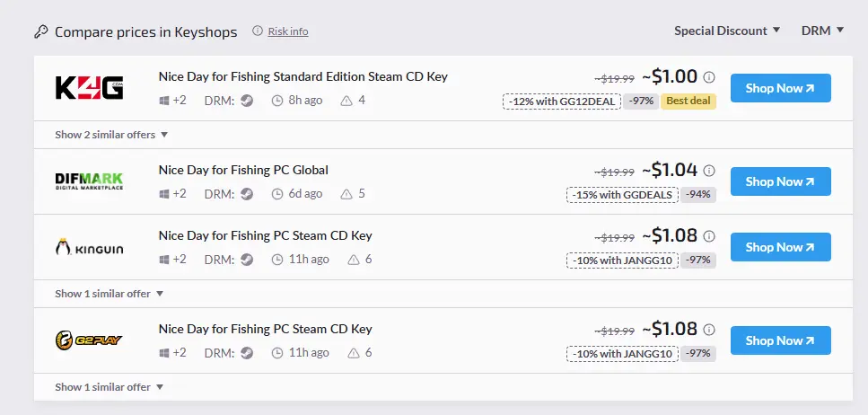This screenshot has height=415, width=868.
Task: Click the GG12DEAL coupon code badge
Action: click(x=562, y=102)
